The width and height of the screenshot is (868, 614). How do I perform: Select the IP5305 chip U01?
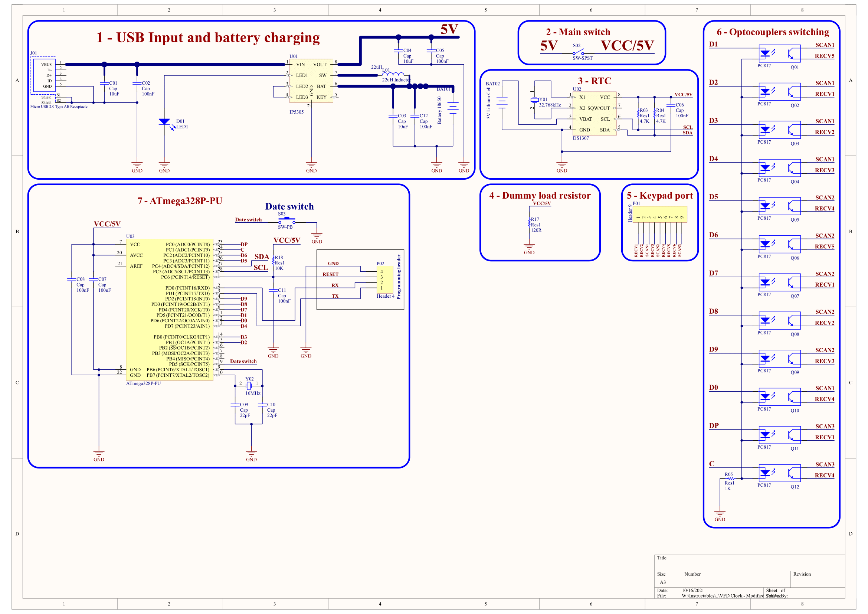pyautogui.click(x=311, y=81)
